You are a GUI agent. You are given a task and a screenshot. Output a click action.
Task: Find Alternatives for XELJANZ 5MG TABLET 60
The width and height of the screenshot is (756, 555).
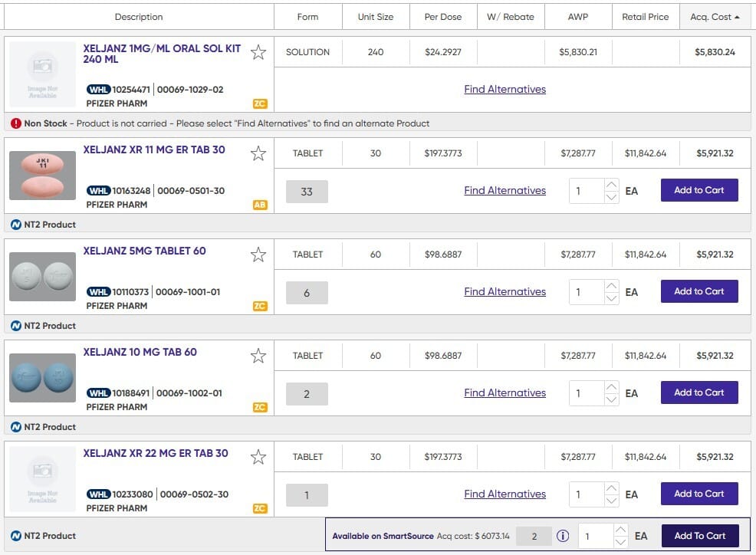click(x=505, y=292)
